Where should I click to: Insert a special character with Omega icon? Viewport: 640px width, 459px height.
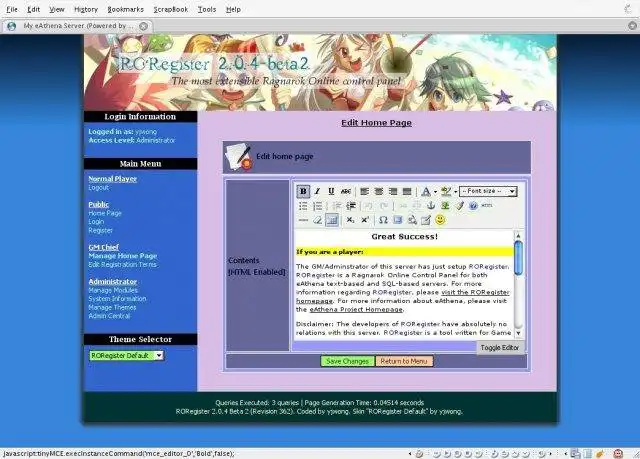[383, 220]
